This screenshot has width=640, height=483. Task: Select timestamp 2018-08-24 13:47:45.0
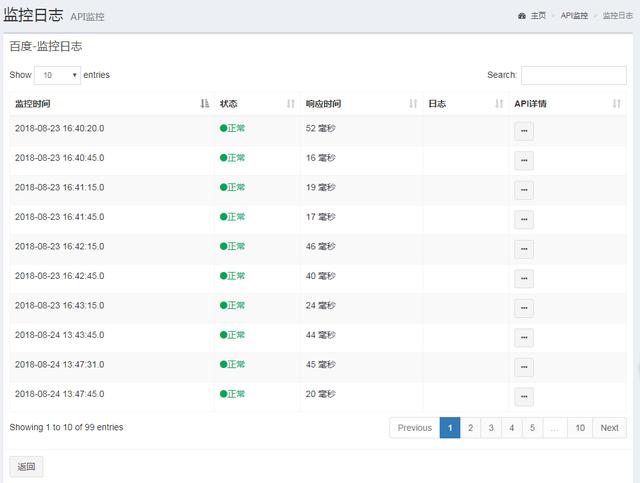[x=60, y=394]
